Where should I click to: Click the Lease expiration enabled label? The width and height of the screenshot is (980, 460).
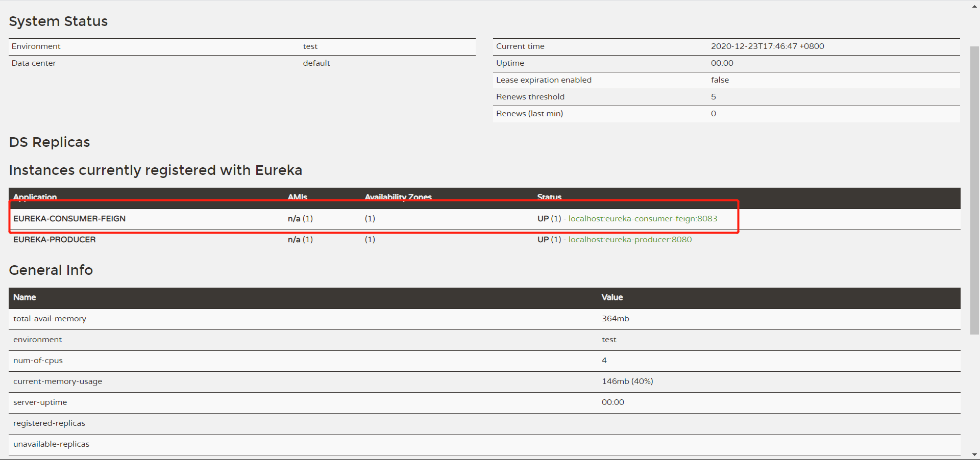click(544, 80)
